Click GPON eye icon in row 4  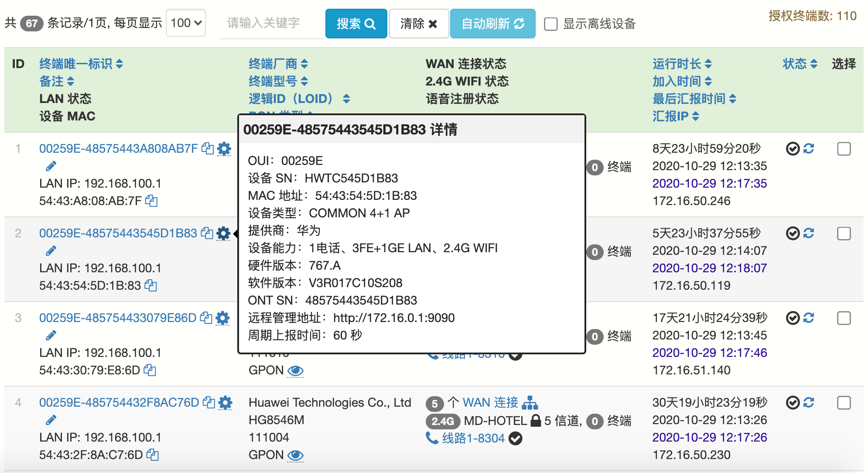click(x=295, y=456)
